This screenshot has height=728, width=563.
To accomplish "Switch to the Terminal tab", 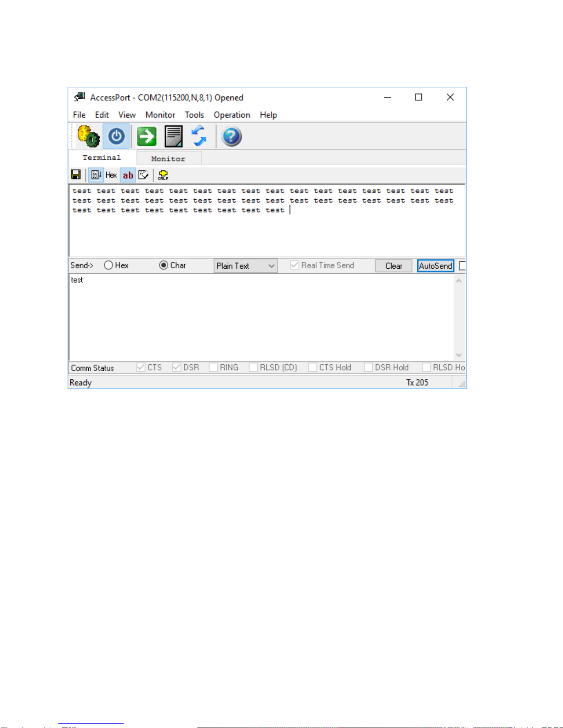I will (x=102, y=158).
